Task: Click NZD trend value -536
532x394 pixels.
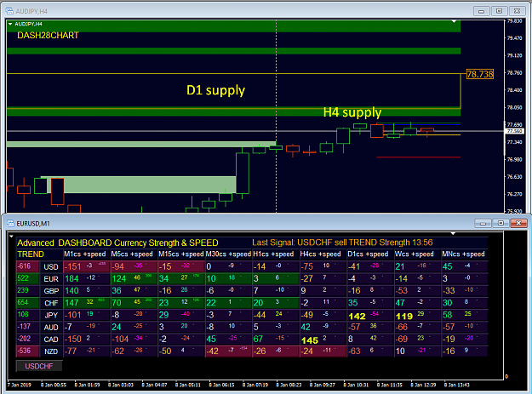Action: (x=24, y=351)
